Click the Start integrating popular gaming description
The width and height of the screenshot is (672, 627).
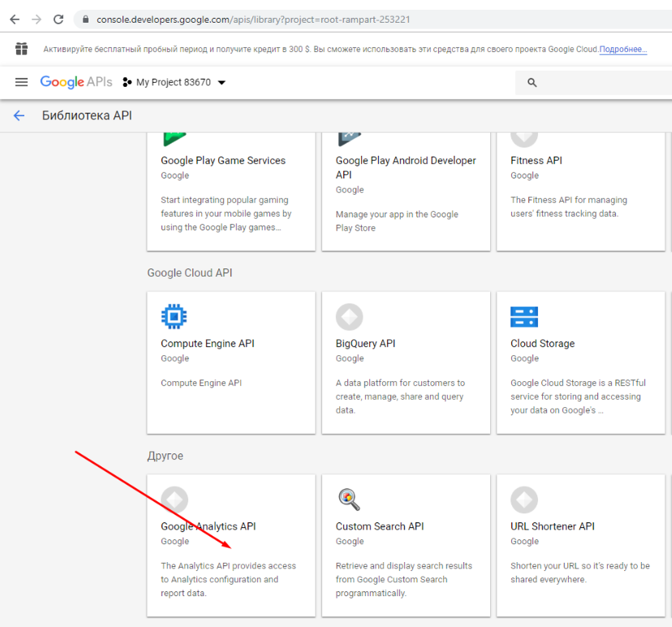click(226, 213)
